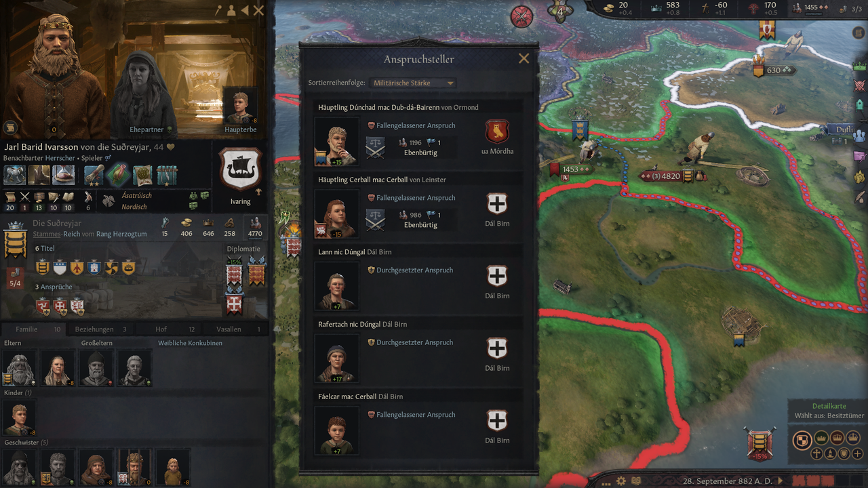
Task: Select the army banner showing 4820 troops
Action: (671, 176)
